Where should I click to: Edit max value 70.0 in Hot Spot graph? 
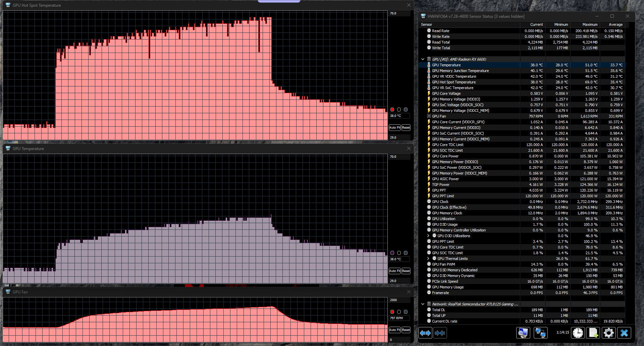pos(399,13)
